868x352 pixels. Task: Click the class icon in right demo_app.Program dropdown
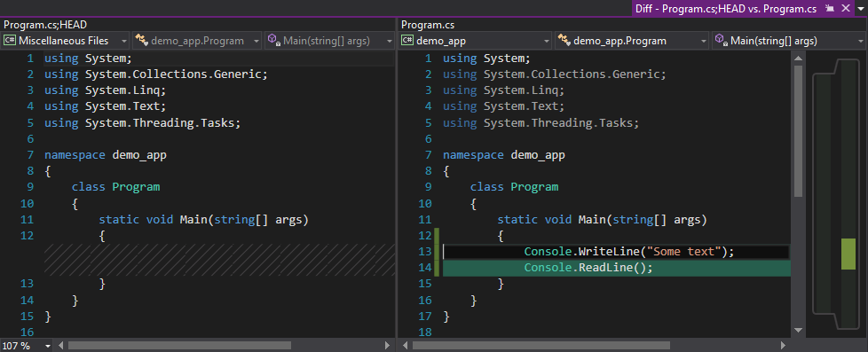[564, 40]
